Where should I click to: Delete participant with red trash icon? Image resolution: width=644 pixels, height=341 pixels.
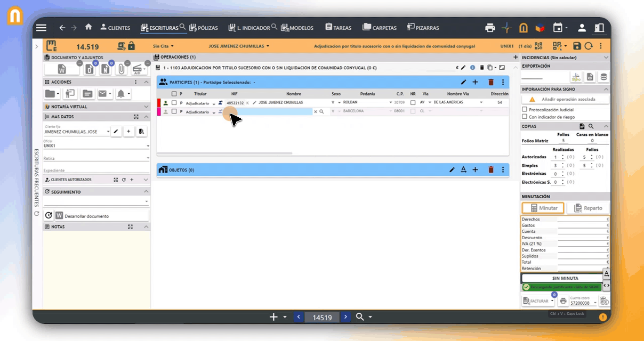click(491, 82)
